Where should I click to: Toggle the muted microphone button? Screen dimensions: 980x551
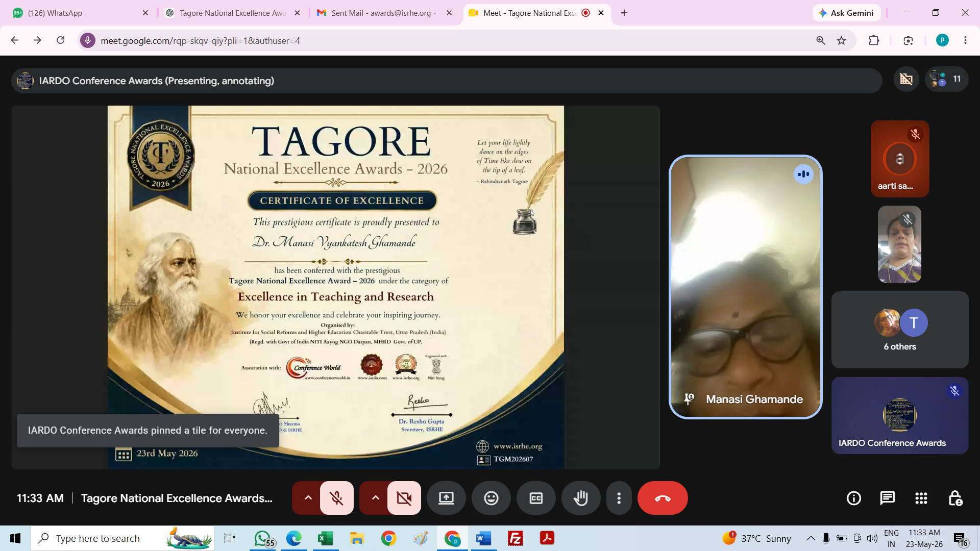click(336, 498)
